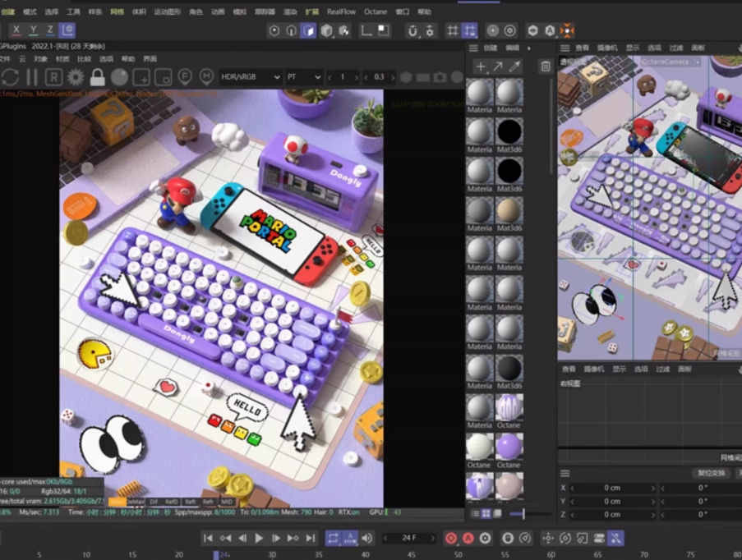Open the PT render kernel dropdown
The image size is (742, 560).
point(302,77)
